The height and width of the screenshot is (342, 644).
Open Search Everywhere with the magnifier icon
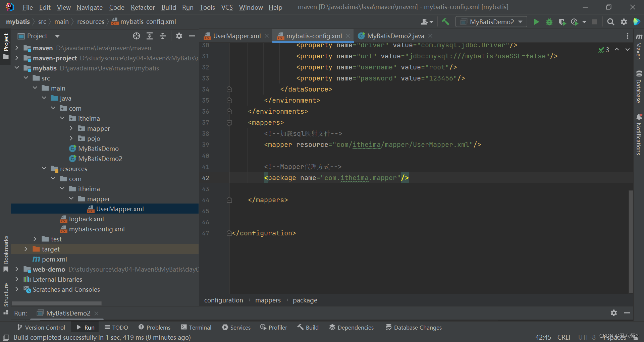tap(610, 21)
